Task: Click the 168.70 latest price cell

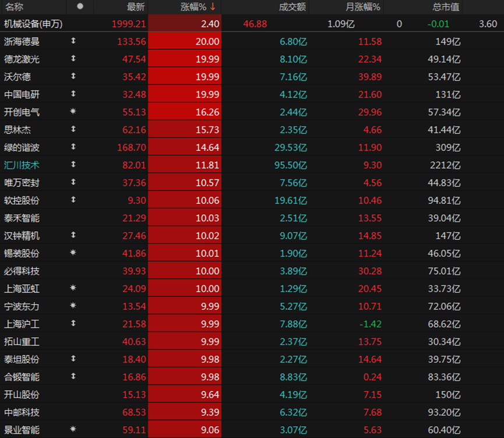Action: pyautogui.click(x=132, y=147)
